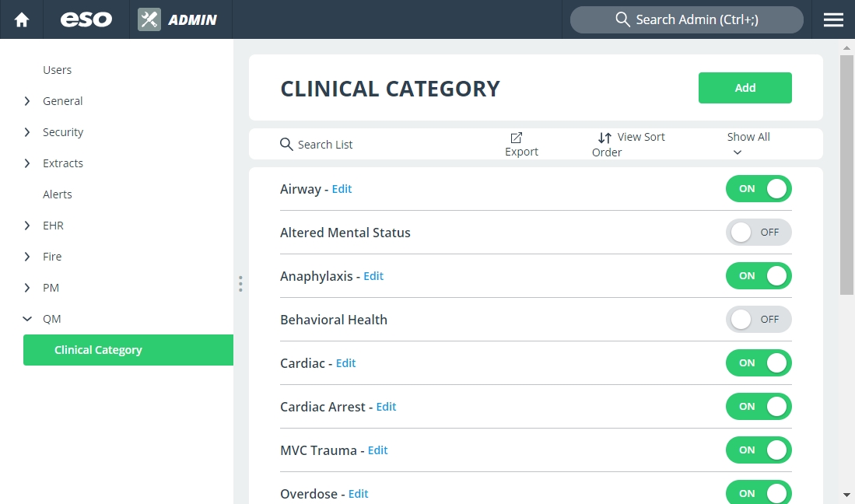Switch on Behavioral Health toggle
Image resolution: width=855 pixels, height=504 pixels.
click(x=759, y=320)
